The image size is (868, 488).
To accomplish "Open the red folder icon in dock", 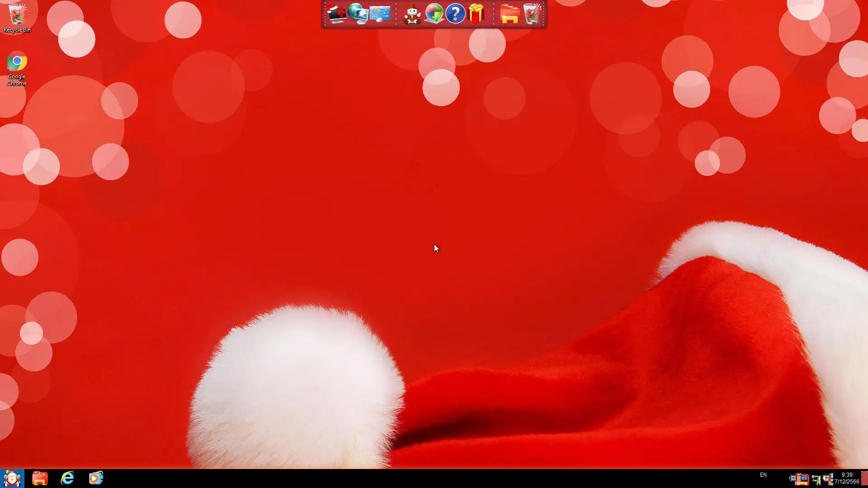I will pos(509,14).
